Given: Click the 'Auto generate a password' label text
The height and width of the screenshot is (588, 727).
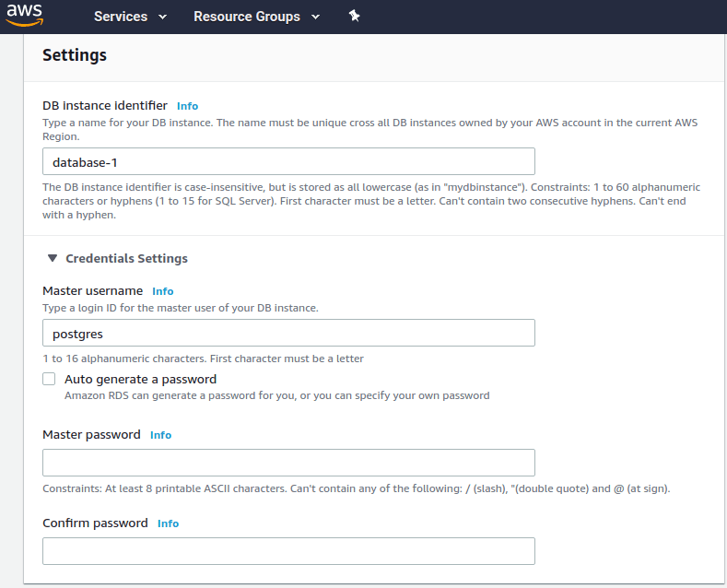Looking at the screenshot, I should pyautogui.click(x=140, y=379).
